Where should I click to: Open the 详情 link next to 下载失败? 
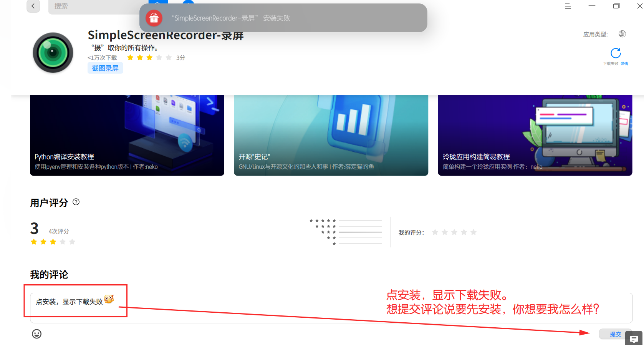coord(624,64)
